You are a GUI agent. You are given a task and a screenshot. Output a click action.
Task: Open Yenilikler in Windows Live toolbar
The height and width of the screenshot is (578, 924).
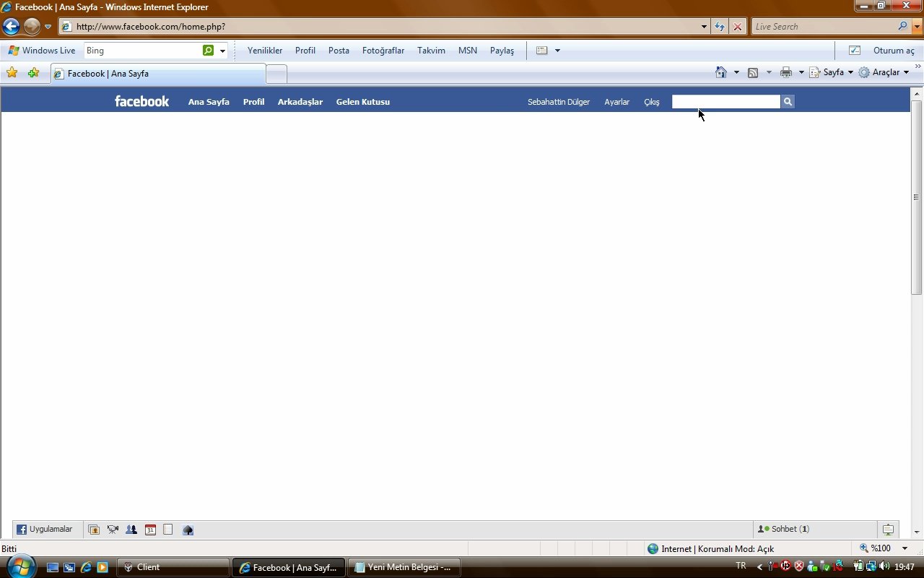[265, 51]
